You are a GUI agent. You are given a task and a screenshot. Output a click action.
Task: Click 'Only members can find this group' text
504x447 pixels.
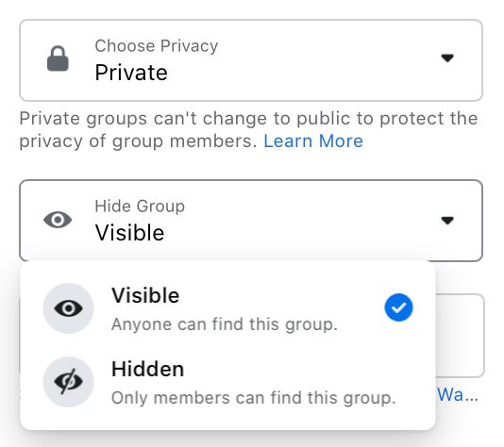click(x=253, y=398)
